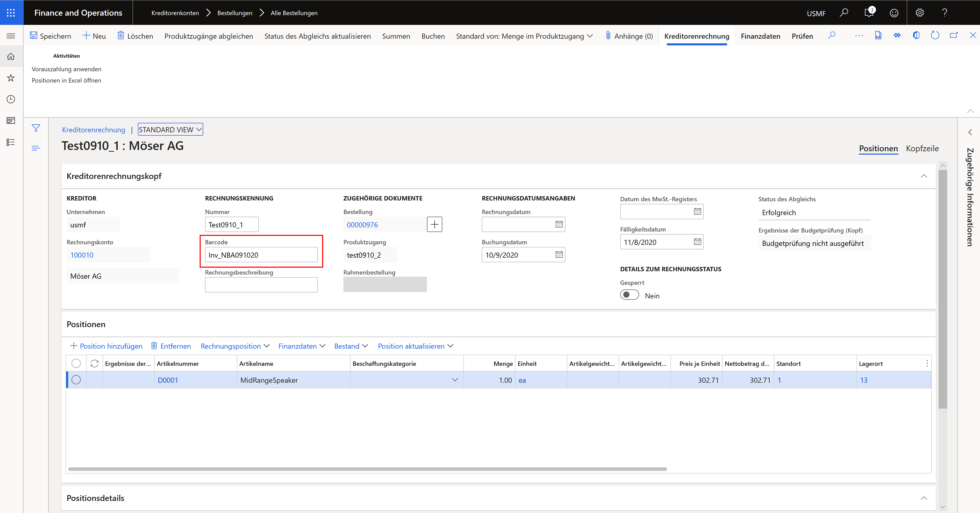
Task: Switch to Positionen view tab
Action: pyautogui.click(x=878, y=148)
